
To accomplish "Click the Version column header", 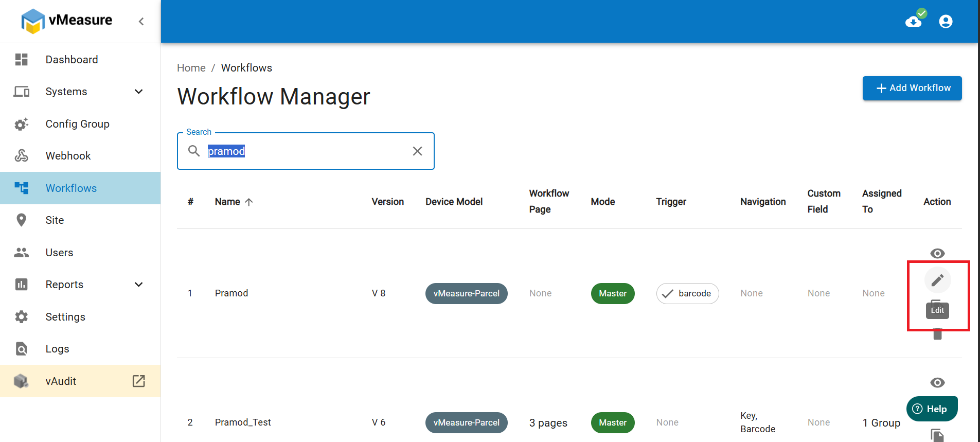I will pos(388,202).
